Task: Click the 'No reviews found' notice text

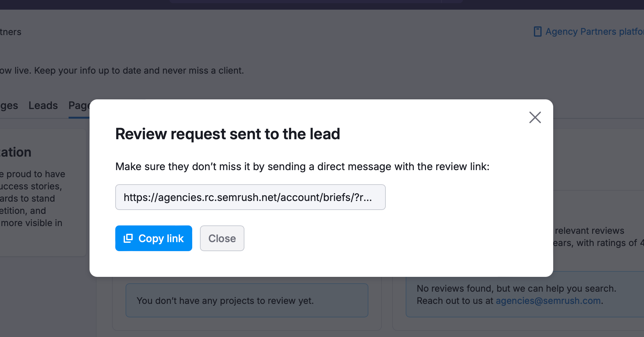Action: (x=516, y=288)
